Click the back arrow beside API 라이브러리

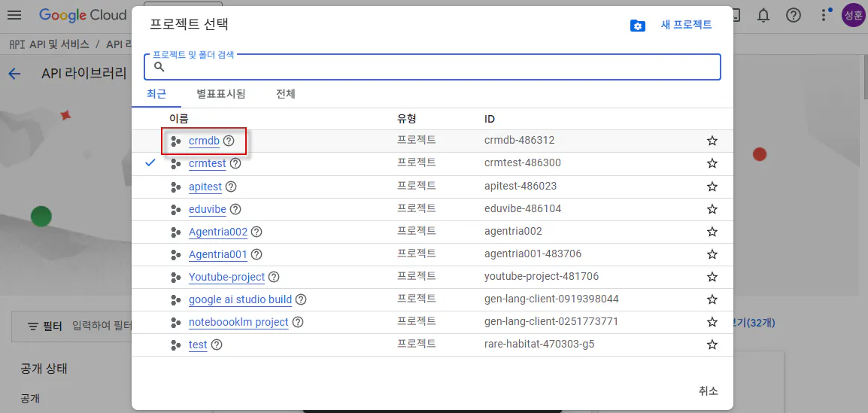point(14,74)
